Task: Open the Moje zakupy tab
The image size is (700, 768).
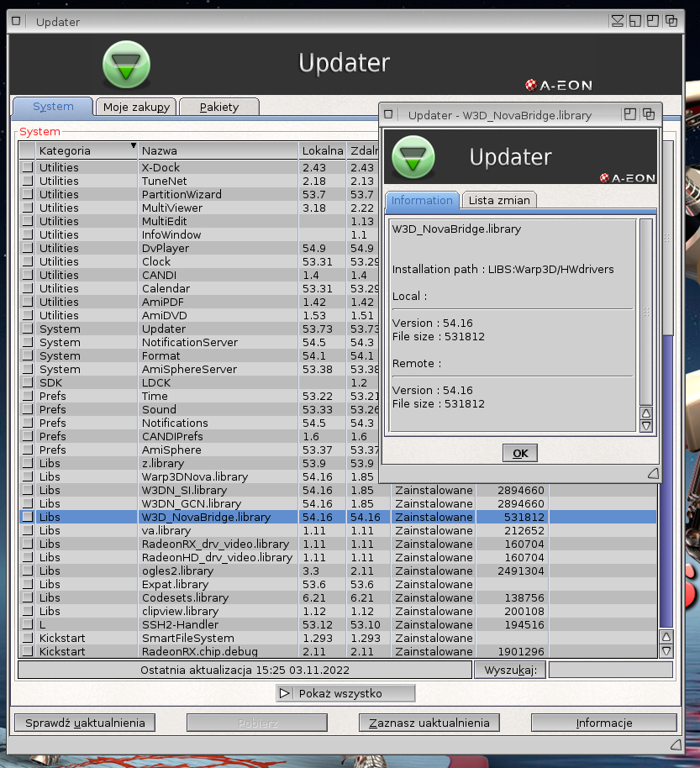Action: point(136,107)
